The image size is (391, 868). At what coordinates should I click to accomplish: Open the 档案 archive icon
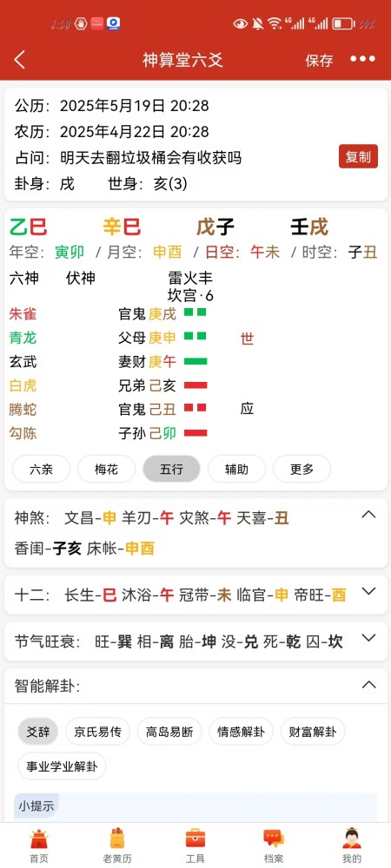274,838
